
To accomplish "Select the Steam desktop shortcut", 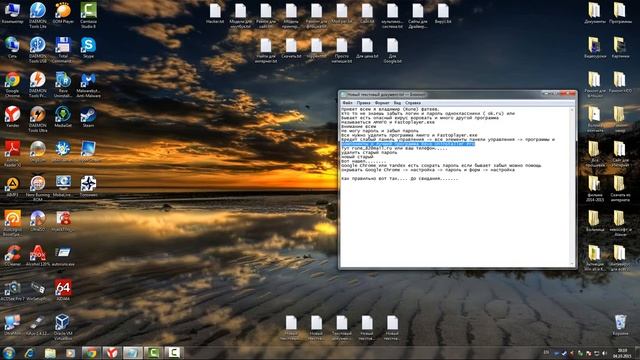I will point(88,117).
